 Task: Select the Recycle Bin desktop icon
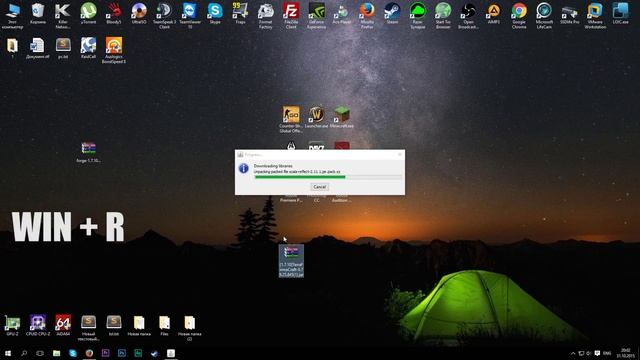point(38,13)
